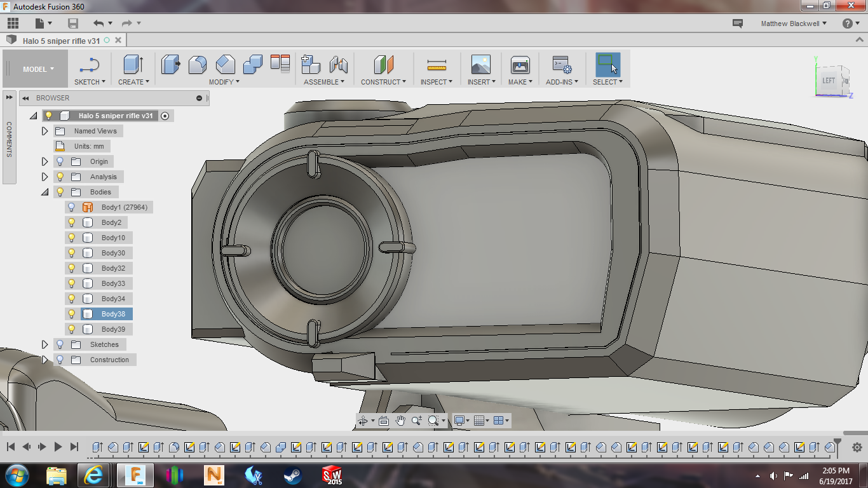Screen dimensions: 868x488
Task: Close the Halo 5 sniper rifle tab
Action: pyautogui.click(x=118, y=40)
